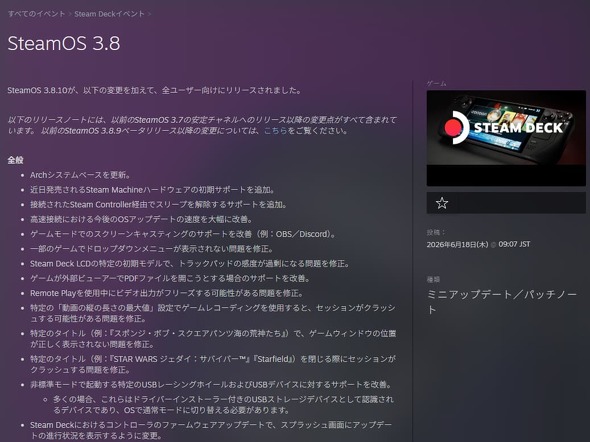Click the ドロップダウンメニュー fix bullet
590x442 pixels.
(152, 249)
